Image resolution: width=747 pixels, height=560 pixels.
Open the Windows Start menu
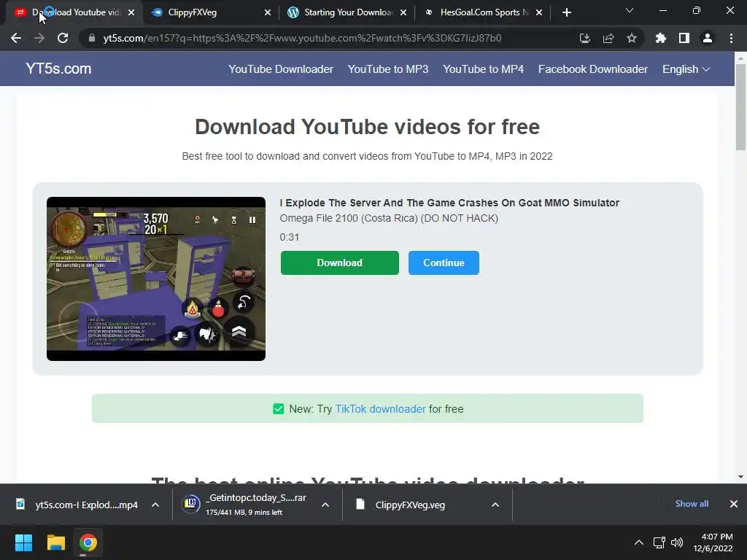pos(23,542)
